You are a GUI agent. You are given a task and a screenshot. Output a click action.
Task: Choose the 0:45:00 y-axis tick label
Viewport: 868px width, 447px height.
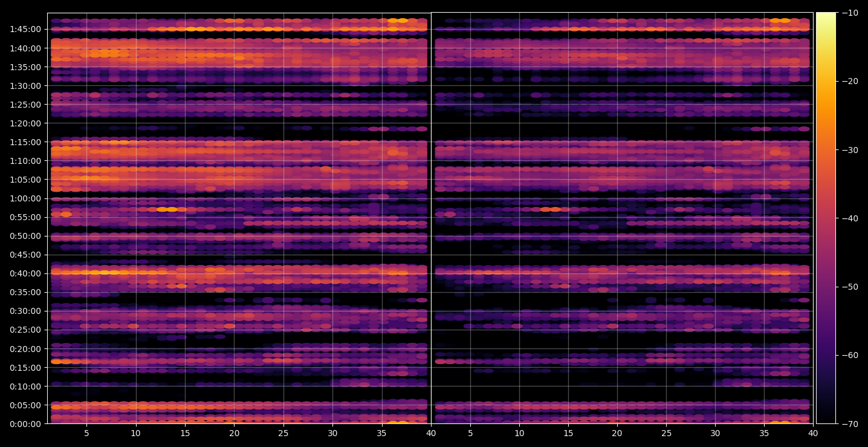click(x=25, y=255)
